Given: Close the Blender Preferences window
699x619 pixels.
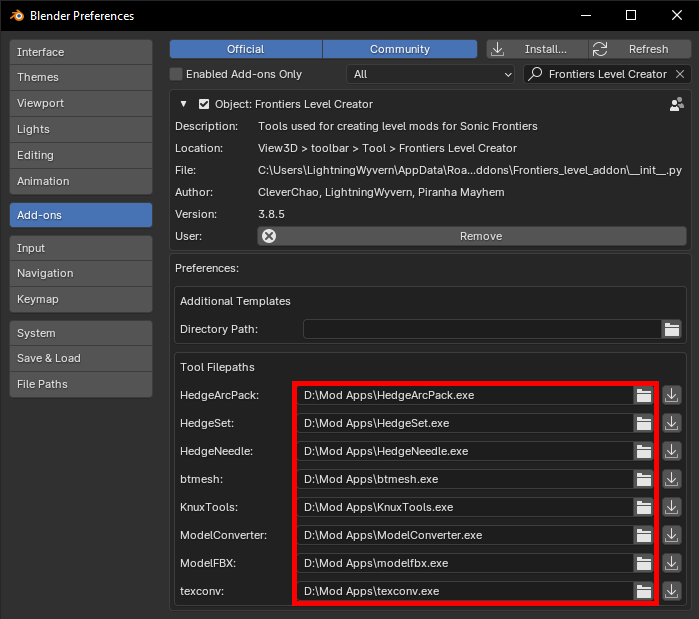Looking at the screenshot, I should [677, 16].
